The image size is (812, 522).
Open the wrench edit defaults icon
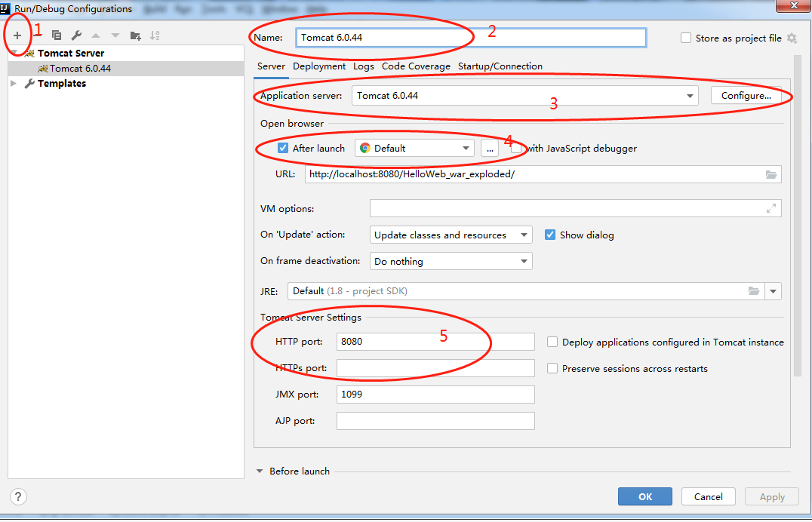[x=76, y=35]
